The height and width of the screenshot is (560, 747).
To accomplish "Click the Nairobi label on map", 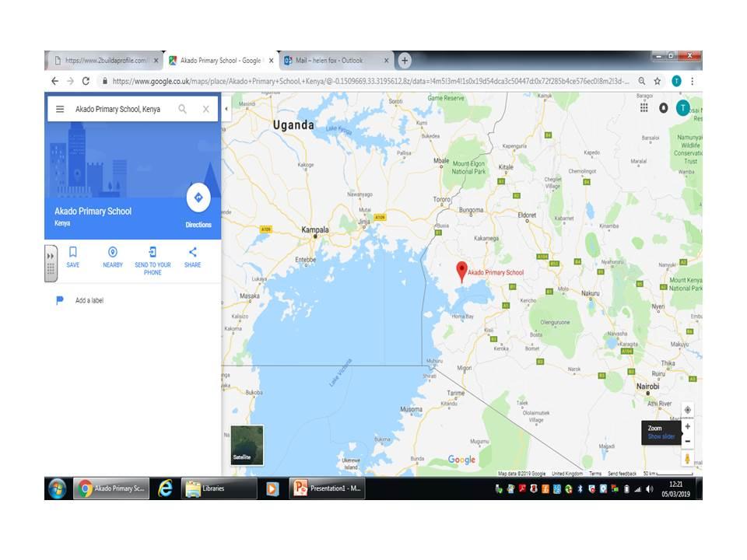I will 647,387.
